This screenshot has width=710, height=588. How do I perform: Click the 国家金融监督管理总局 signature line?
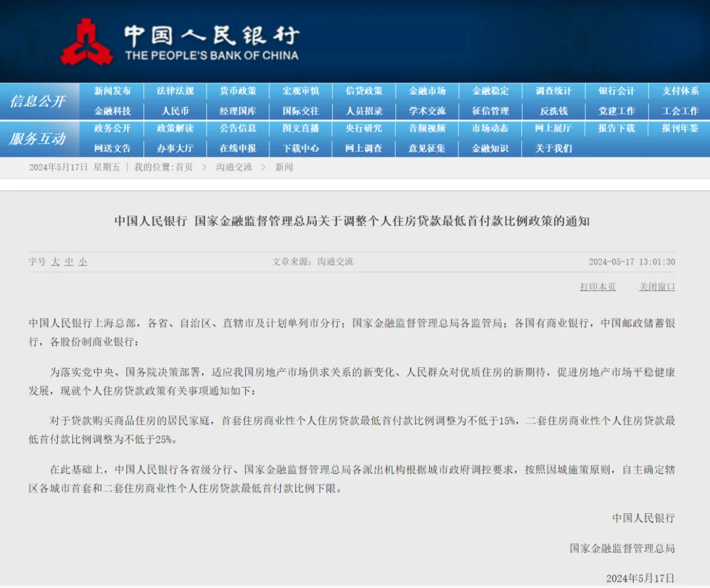pos(622,549)
